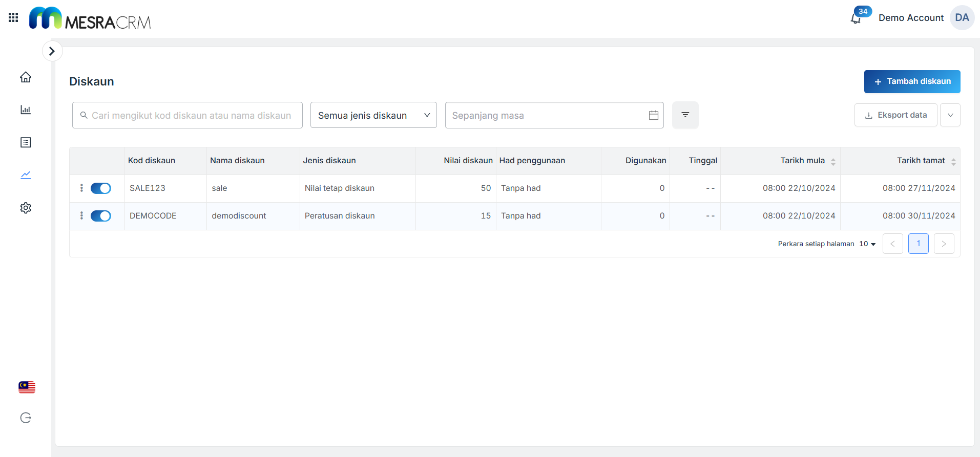
Task: Disable the DEMOCODE discount toggle
Action: point(101,216)
